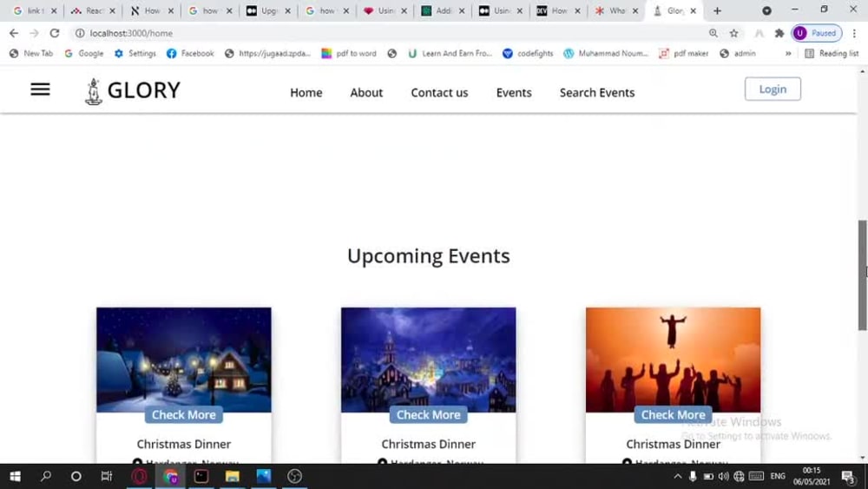
Task: Open OBS Studio on taskbar
Action: [294, 476]
